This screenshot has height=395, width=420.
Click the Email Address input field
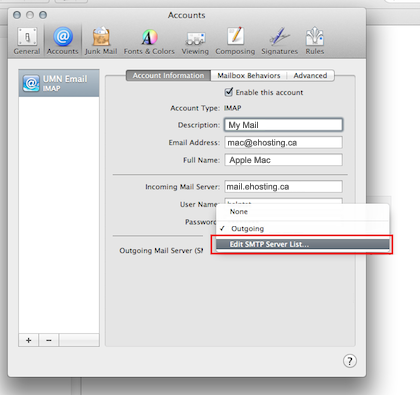[283, 143]
